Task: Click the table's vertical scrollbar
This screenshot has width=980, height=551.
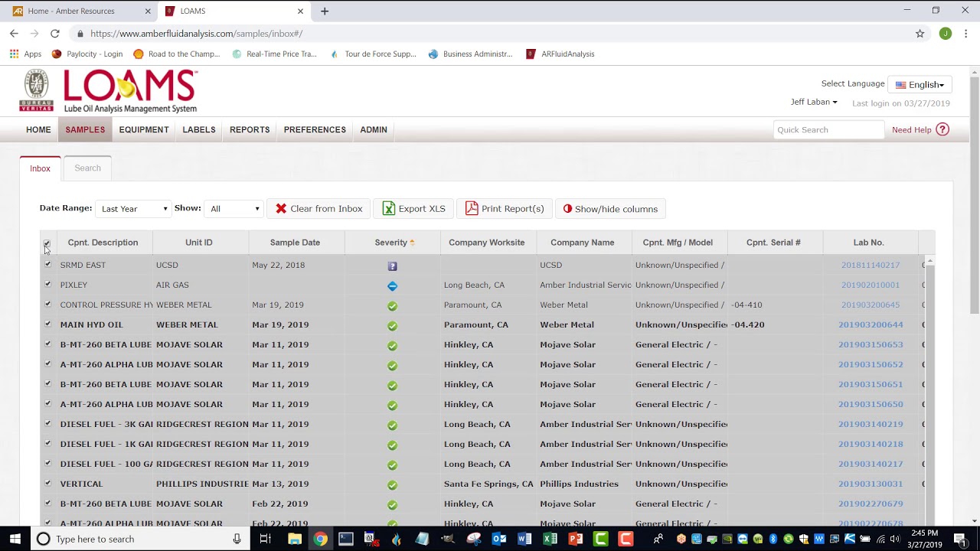Action: 929,390
